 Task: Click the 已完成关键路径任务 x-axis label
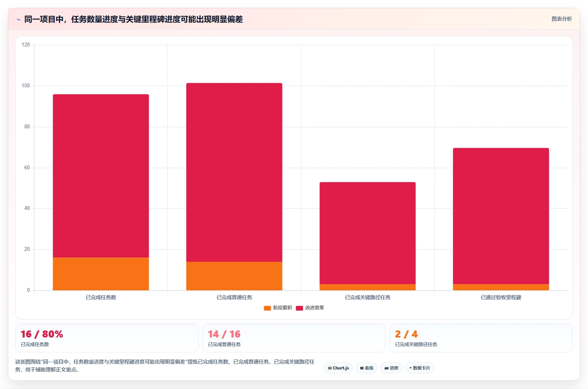coord(368,297)
